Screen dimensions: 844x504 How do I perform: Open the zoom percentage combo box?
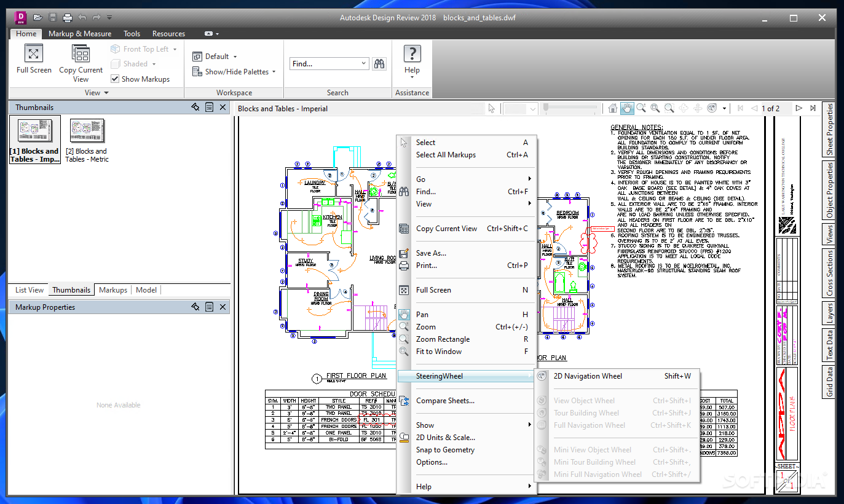click(x=521, y=108)
